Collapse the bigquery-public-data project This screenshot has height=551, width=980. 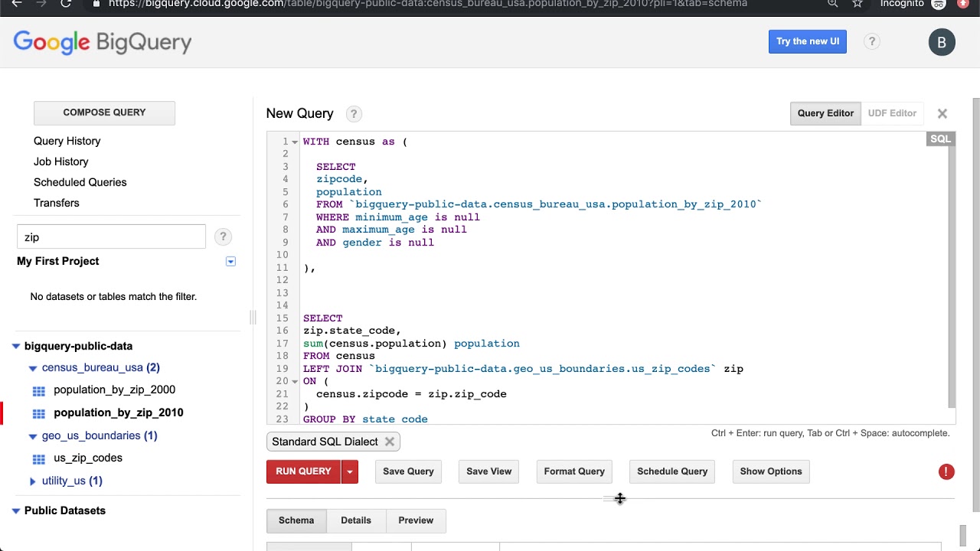[15, 347]
